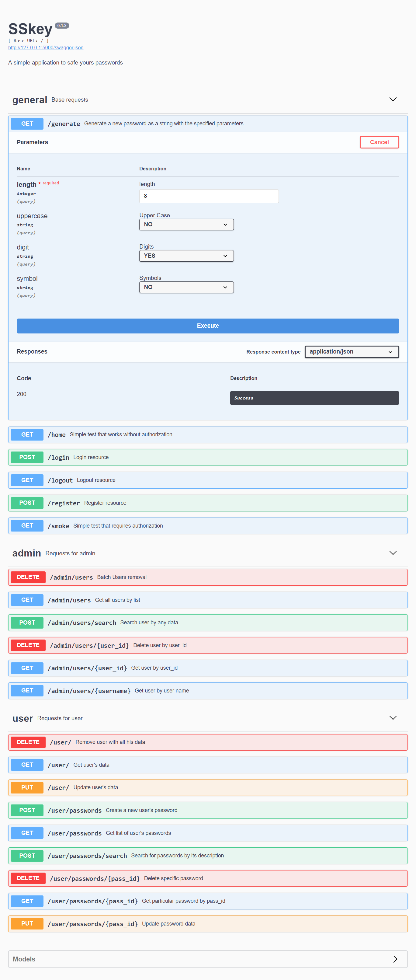
Task: Click the length input field
Action: pos(209,196)
